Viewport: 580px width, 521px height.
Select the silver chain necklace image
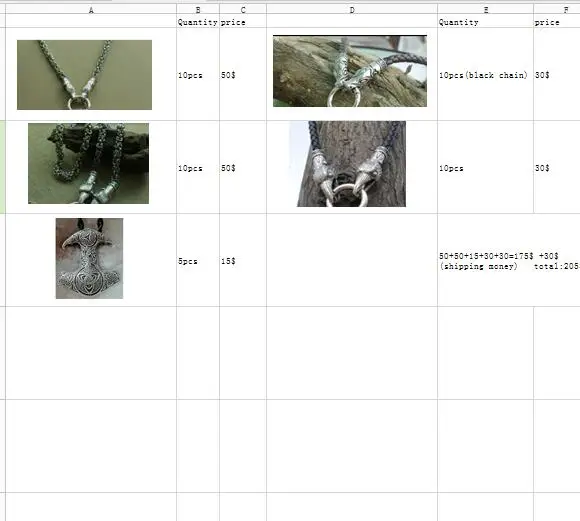pyautogui.click(x=84, y=75)
